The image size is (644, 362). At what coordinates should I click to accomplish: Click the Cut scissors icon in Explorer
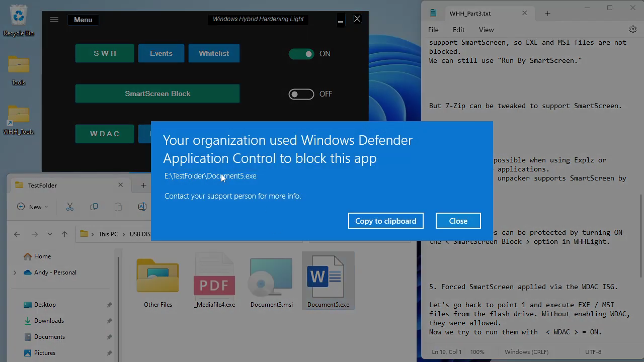point(70,207)
